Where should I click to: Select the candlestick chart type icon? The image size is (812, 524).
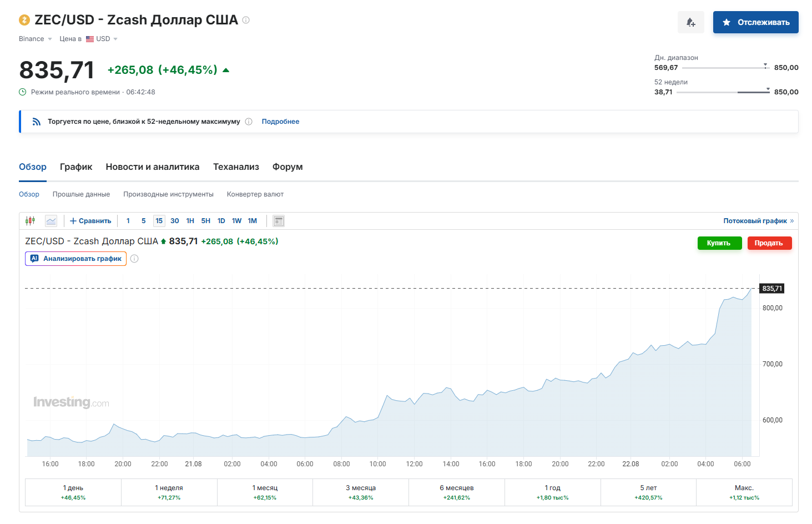(x=30, y=221)
